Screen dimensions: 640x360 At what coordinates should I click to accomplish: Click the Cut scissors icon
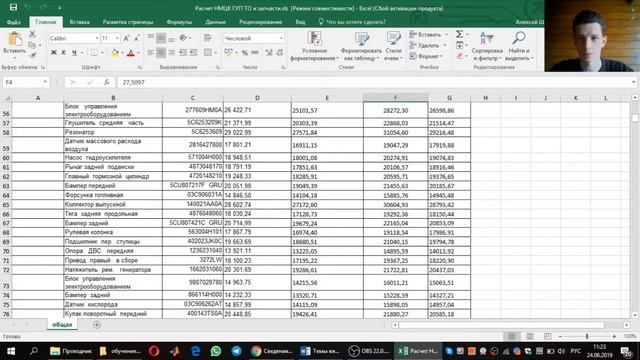coord(32,34)
